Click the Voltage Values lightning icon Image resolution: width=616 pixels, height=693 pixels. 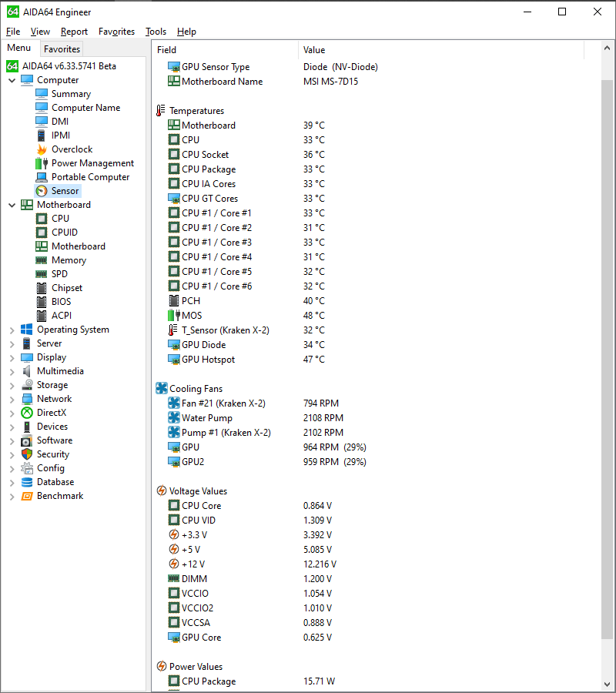click(162, 491)
